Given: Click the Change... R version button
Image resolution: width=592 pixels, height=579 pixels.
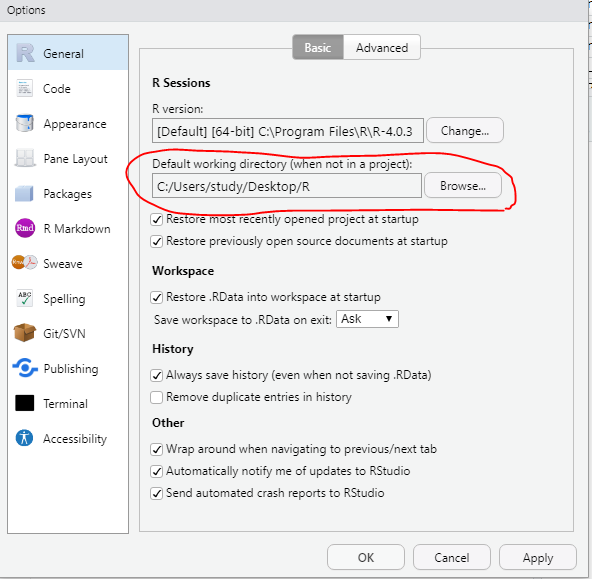Looking at the screenshot, I should (465, 131).
